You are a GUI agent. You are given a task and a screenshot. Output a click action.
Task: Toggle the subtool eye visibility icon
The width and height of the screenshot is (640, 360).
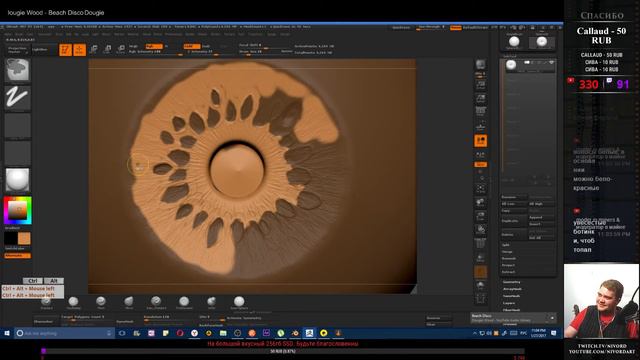tap(551, 63)
